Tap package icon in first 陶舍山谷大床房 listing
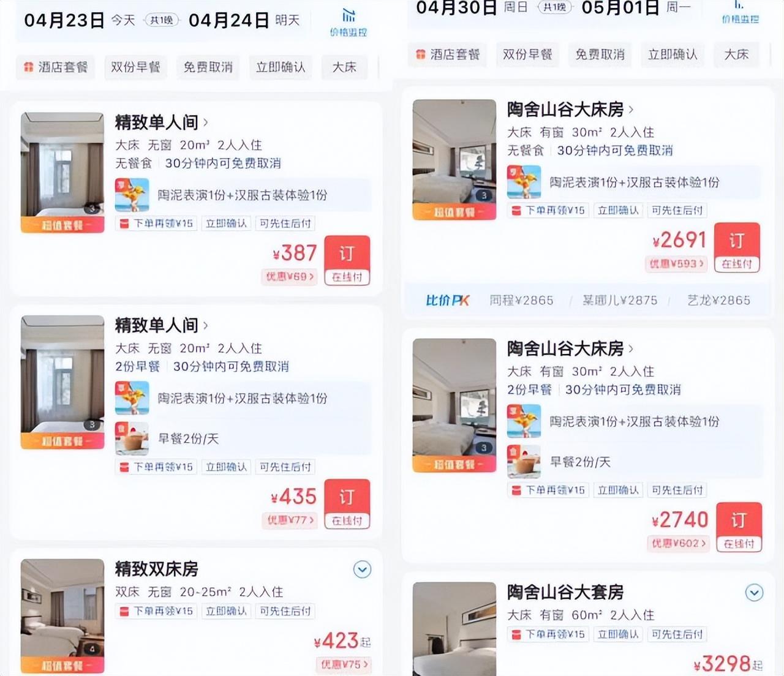Screen dimensions: 784x676 click(524, 182)
